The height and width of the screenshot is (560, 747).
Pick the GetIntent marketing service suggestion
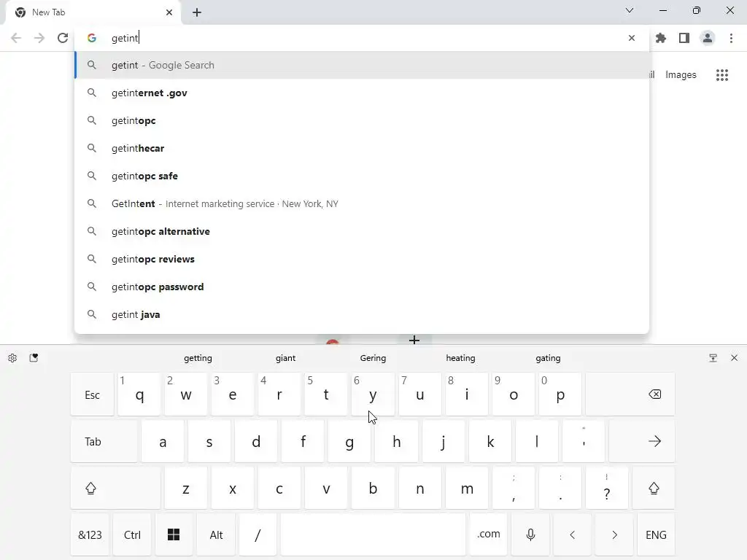pos(362,204)
